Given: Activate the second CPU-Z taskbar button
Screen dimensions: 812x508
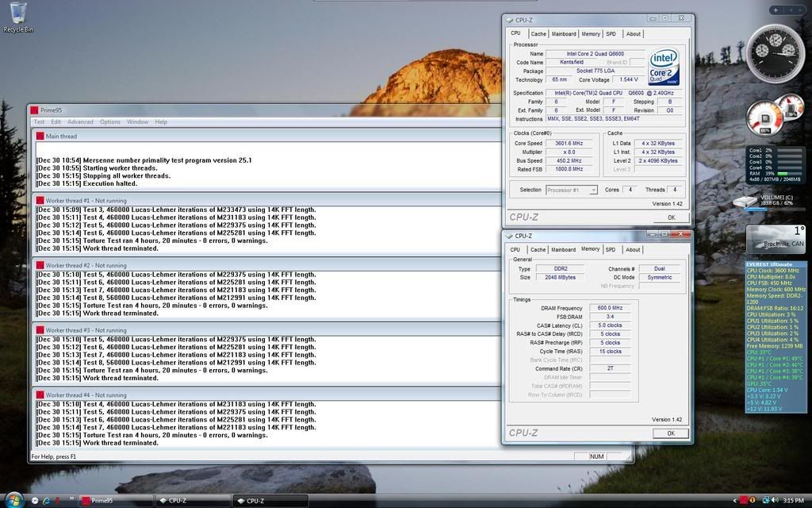Looking at the screenshot, I should (270, 501).
